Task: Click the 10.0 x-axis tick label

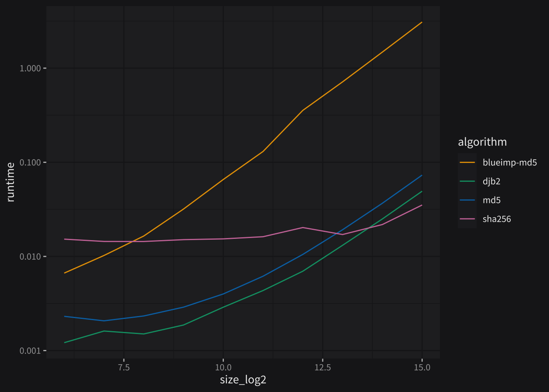Action: 223,367
